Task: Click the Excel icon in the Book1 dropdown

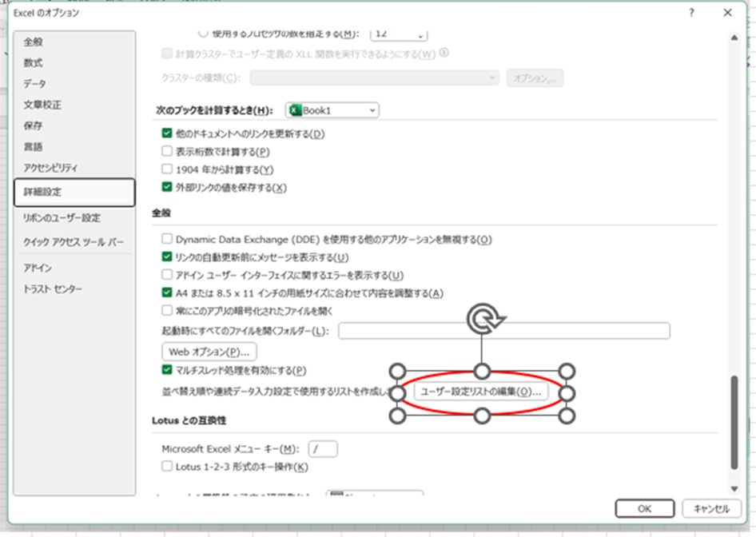Action: point(295,110)
